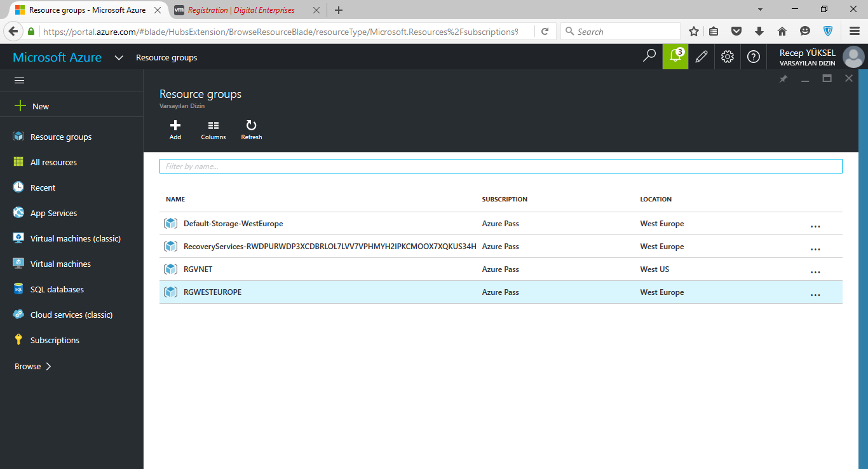The image size is (868, 469).
Task: Click the bookmarks list icon
Action: point(714,31)
